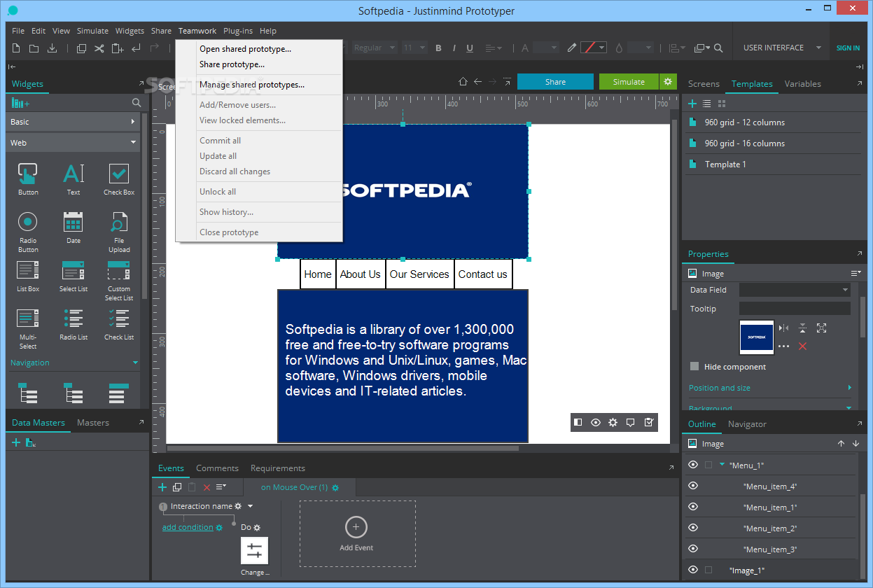Toggle visibility eye for Menu_item_2
Viewport: 873px width, 588px height.
tap(693, 528)
